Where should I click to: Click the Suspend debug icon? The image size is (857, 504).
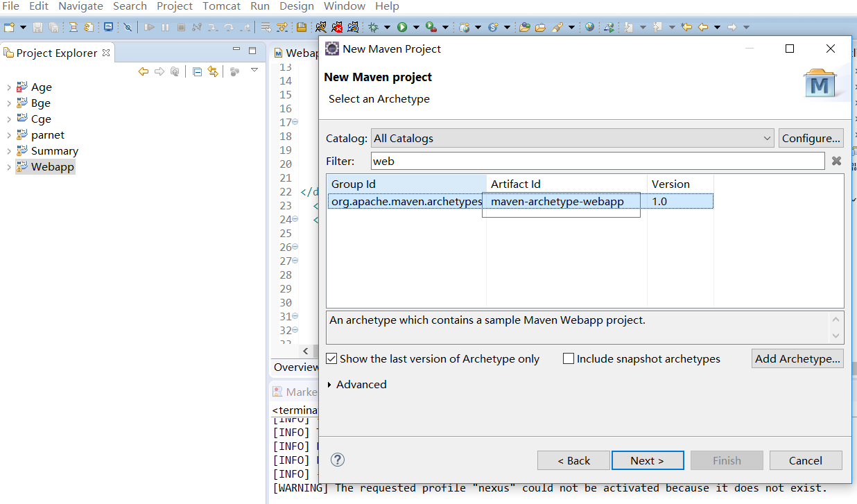tap(165, 27)
